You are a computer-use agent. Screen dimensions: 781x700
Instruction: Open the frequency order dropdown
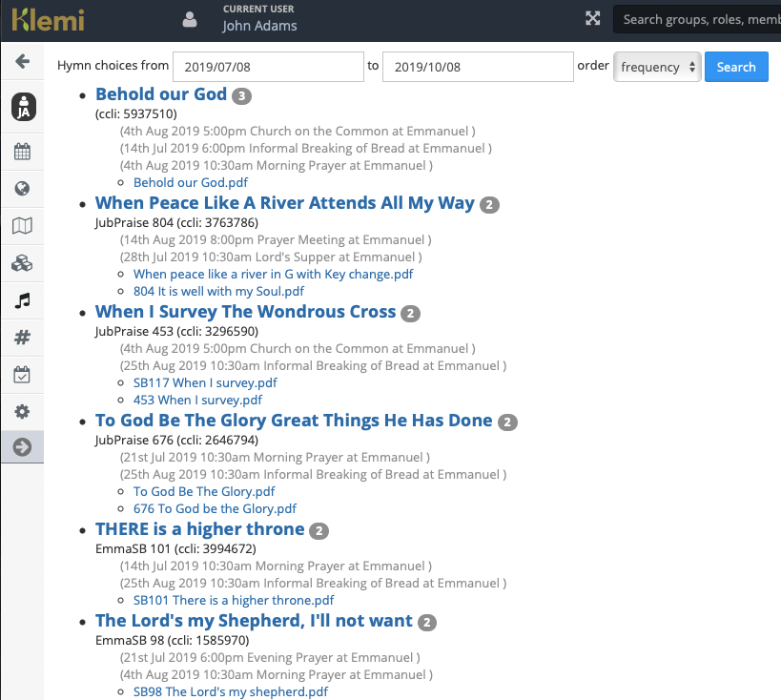(x=657, y=67)
